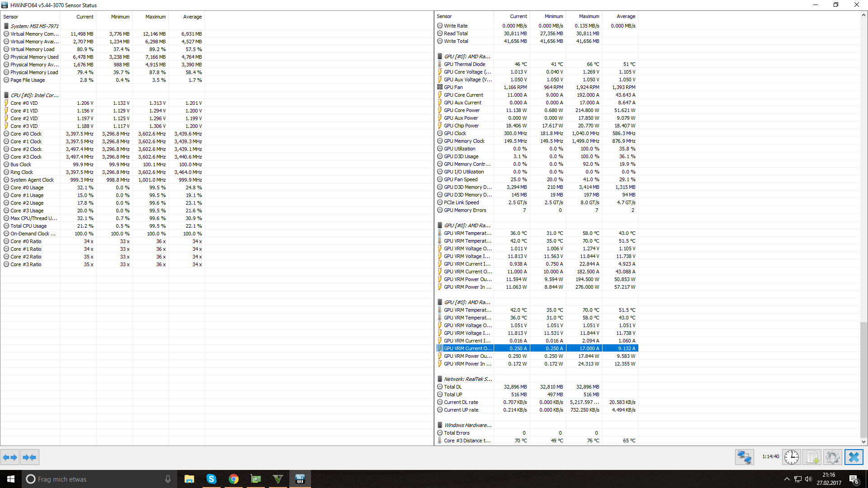Viewport: 868px width, 488px height.
Task: Collapse the Network: RealTek group header
Action: [468, 379]
